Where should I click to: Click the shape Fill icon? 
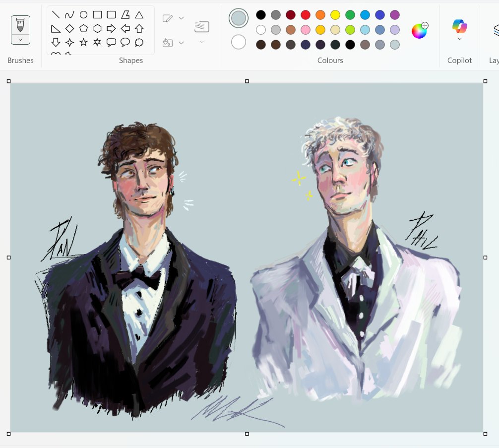pos(167,43)
